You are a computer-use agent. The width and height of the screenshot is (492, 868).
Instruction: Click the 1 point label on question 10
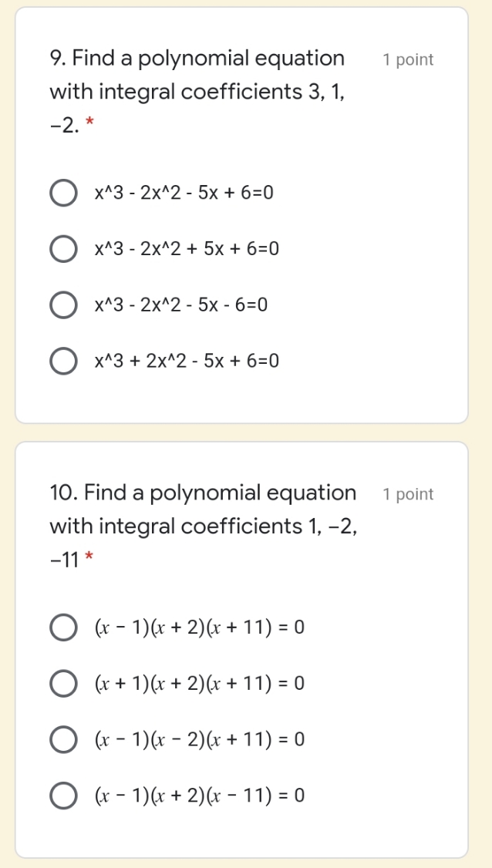click(x=408, y=493)
